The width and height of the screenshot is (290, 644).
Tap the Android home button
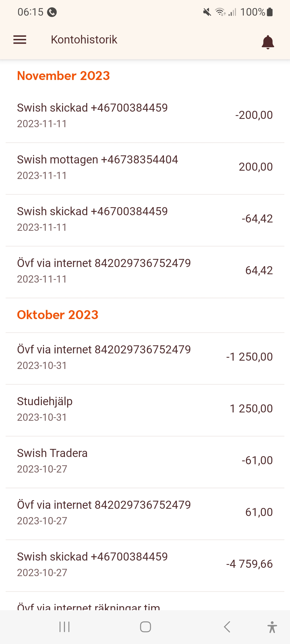(x=145, y=627)
